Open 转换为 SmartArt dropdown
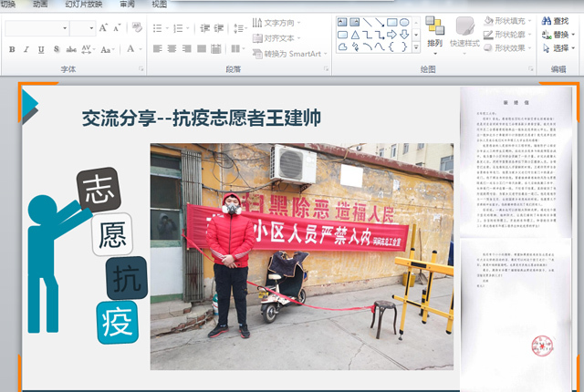 click(290, 54)
